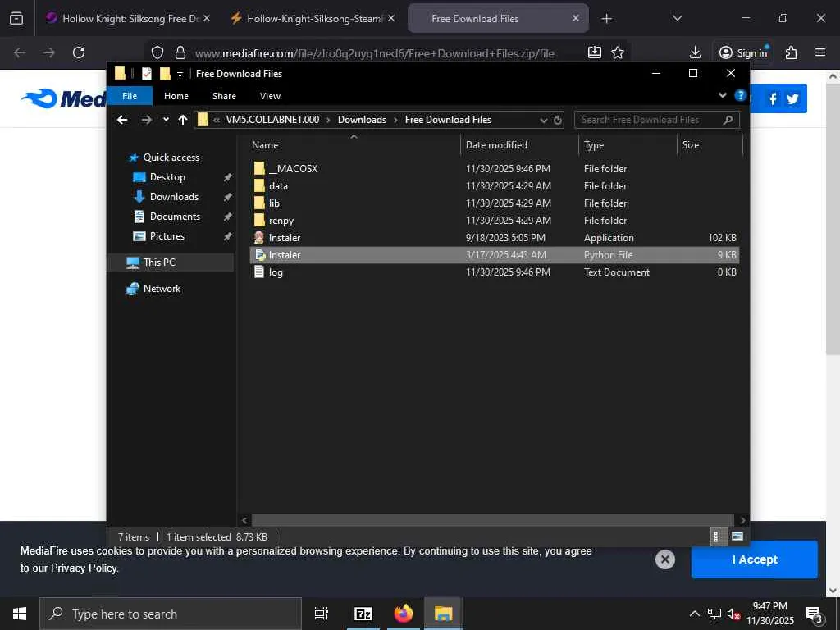The image size is (840, 630).
Task: Dismiss the cookie banner with the X
Action: tap(664, 559)
